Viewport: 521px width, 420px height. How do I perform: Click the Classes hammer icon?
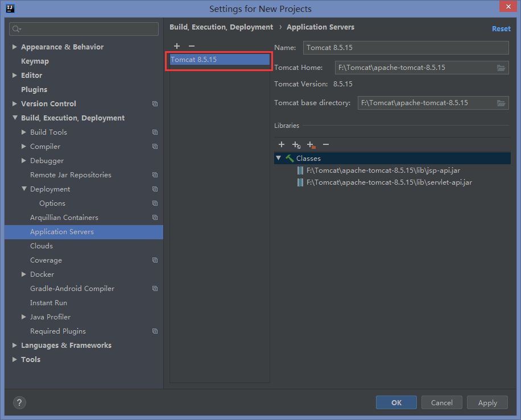(290, 159)
